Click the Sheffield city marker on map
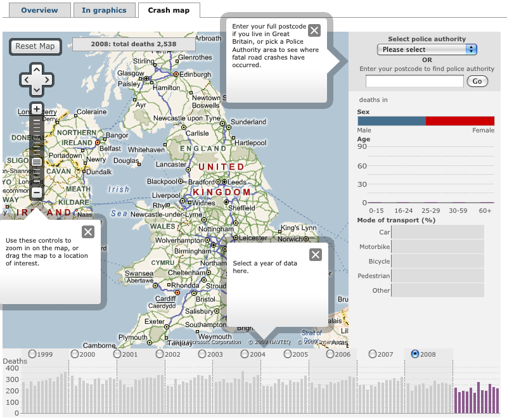 pyautogui.click(x=226, y=202)
